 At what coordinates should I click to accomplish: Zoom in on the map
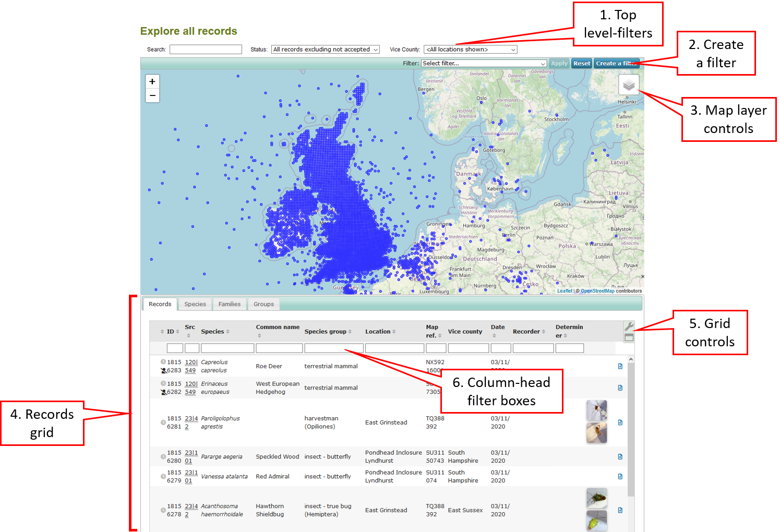click(152, 81)
